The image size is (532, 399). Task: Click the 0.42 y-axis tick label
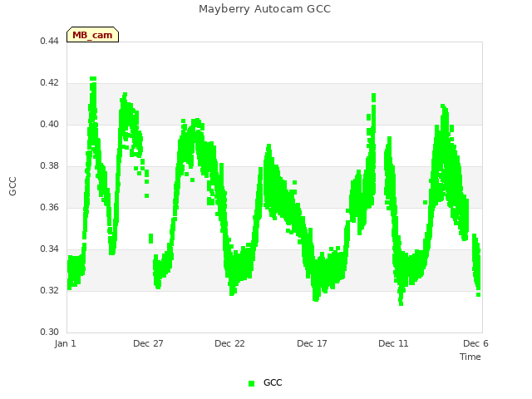pyautogui.click(x=49, y=83)
